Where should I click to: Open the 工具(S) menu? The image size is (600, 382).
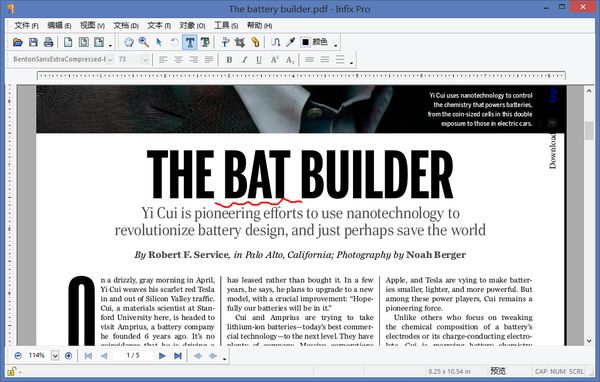click(226, 26)
